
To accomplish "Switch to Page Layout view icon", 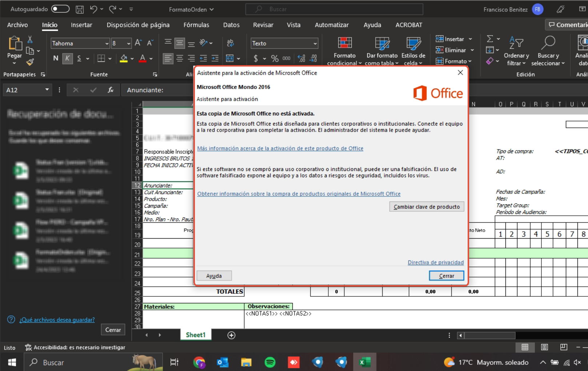I will tap(544, 347).
